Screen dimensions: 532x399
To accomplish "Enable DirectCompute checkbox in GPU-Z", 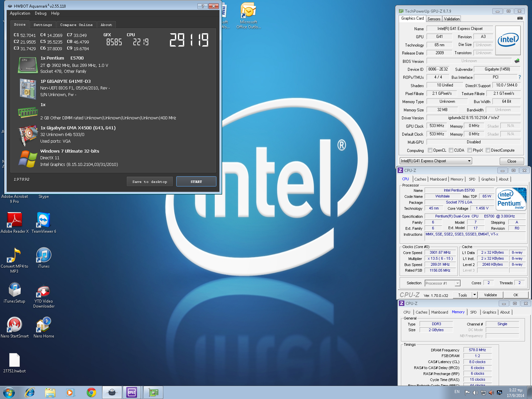I will point(488,150).
